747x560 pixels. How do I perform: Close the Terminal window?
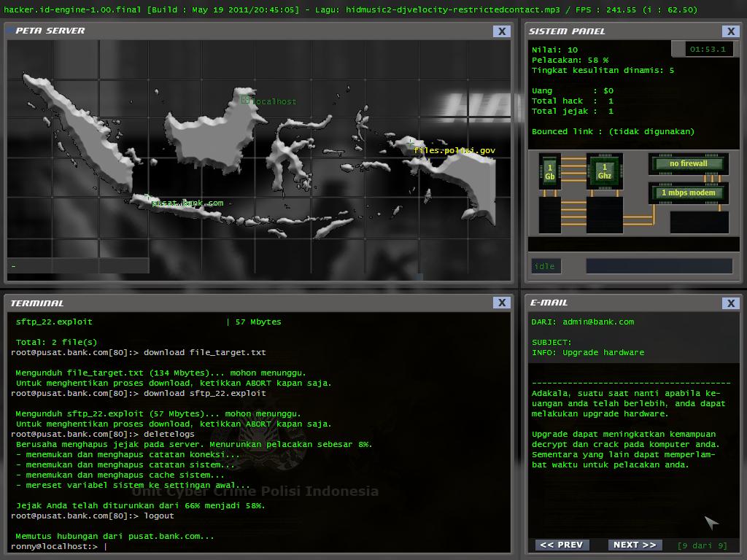pyautogui.click(x=501, y=303)
